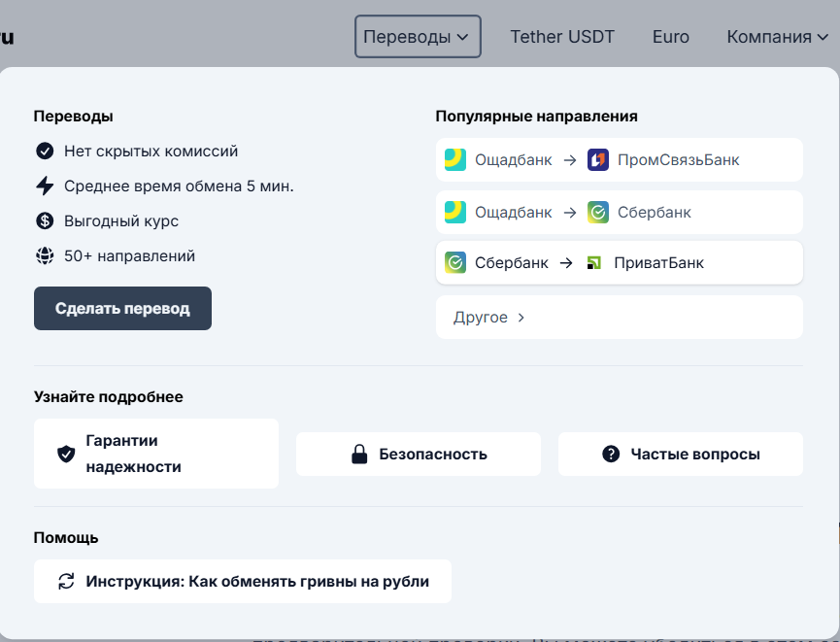Click the globe icon beside 50+ направлений
Screen dimensions: 840x642
(45, 256)
